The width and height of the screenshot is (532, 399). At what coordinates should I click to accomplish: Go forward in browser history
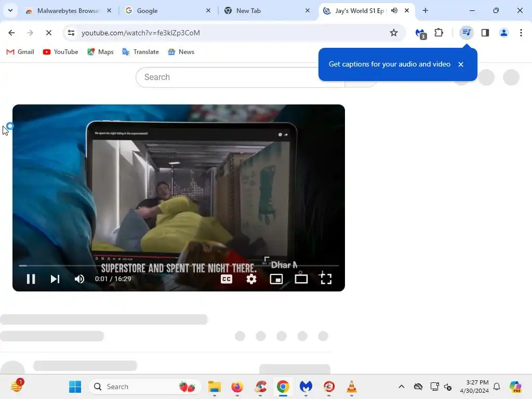click(30, 33)
